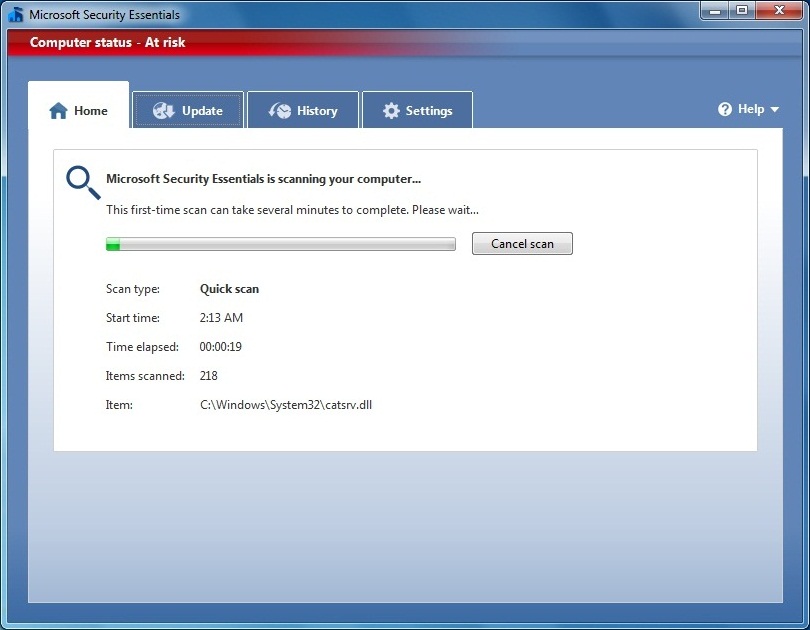Screen dimensions: 810x630
Task: Click the house icon on Home tab
Action: [x=58, y=111]
